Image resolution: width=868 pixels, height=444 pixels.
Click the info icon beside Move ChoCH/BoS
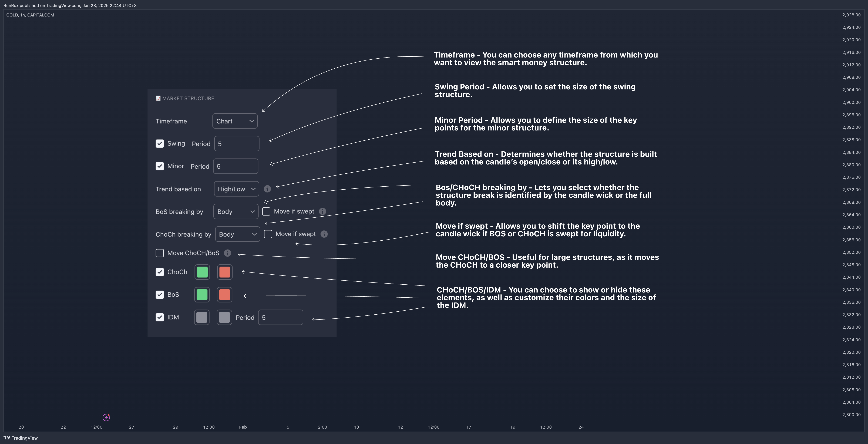pyautogui.click(x=228, y=253)
